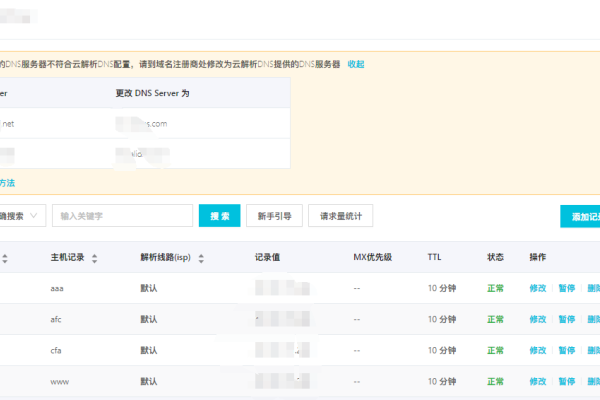Click 暂停 for the cfa record
This screenshot has height=400, width=600.
[x=567, y=350]
